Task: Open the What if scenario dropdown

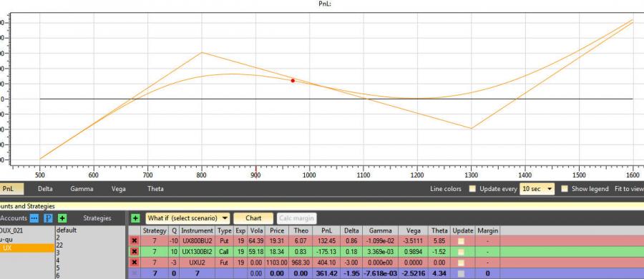Action: (x=187, y=218)
